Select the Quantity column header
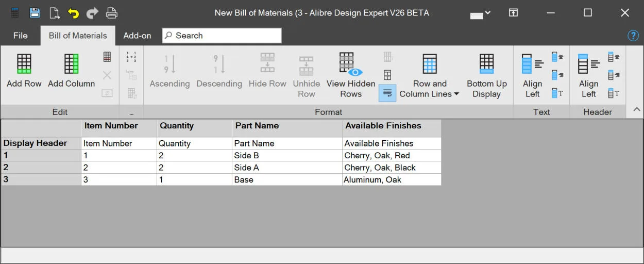The height and width of the screenshot is (264, 644). pyautogui.click(x=194, y=128)
